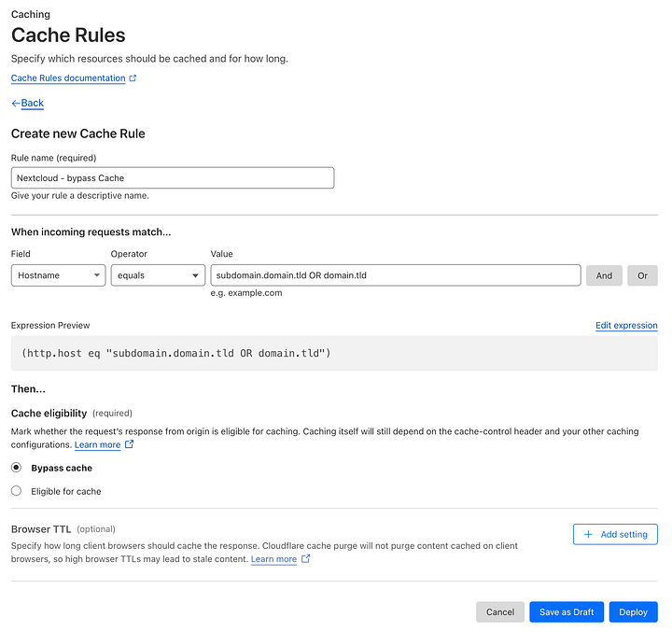Click the 'Create new Cache Rule' heading
This screenshot has width=672, height=632.
tap(78, 133)
